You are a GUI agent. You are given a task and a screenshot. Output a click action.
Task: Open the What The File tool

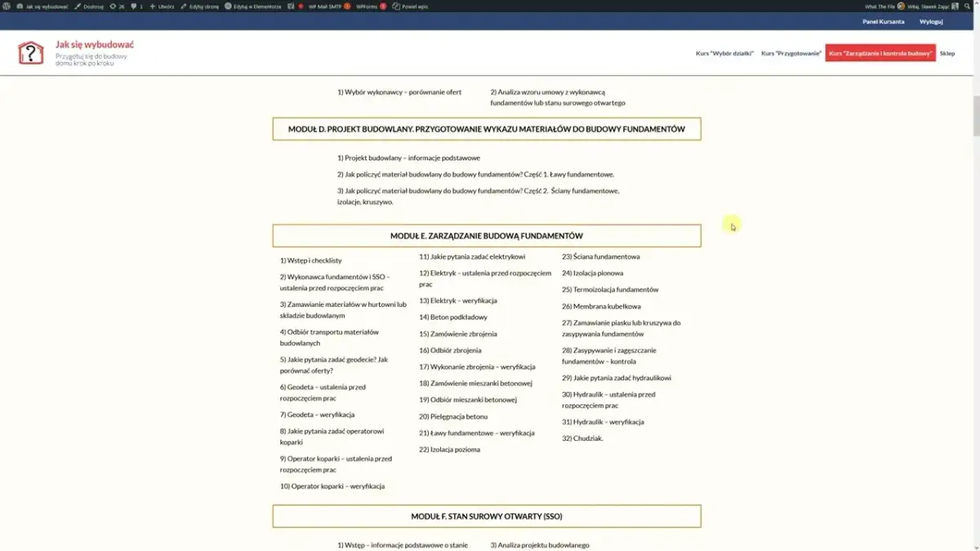coord(880,5)
